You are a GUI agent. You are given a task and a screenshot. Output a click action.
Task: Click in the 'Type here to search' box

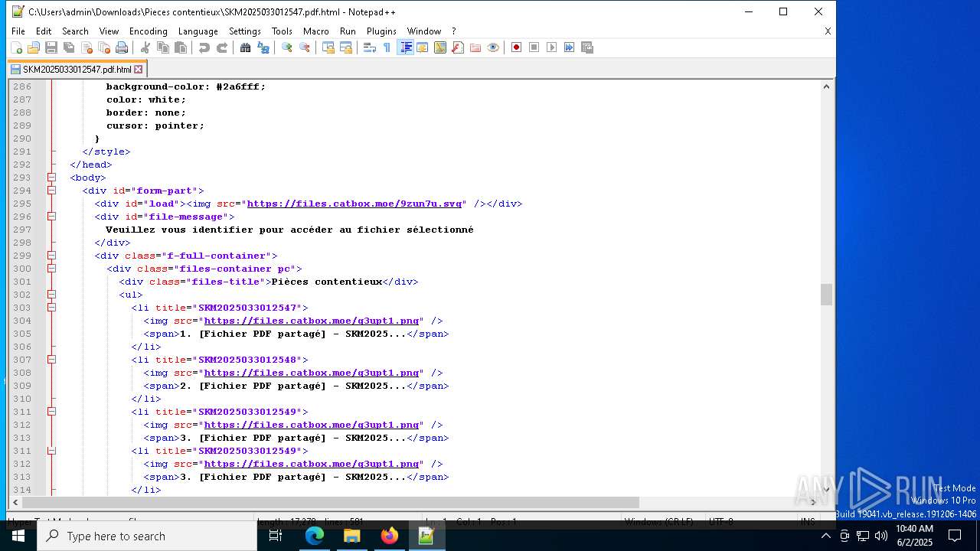pos(147,536)
